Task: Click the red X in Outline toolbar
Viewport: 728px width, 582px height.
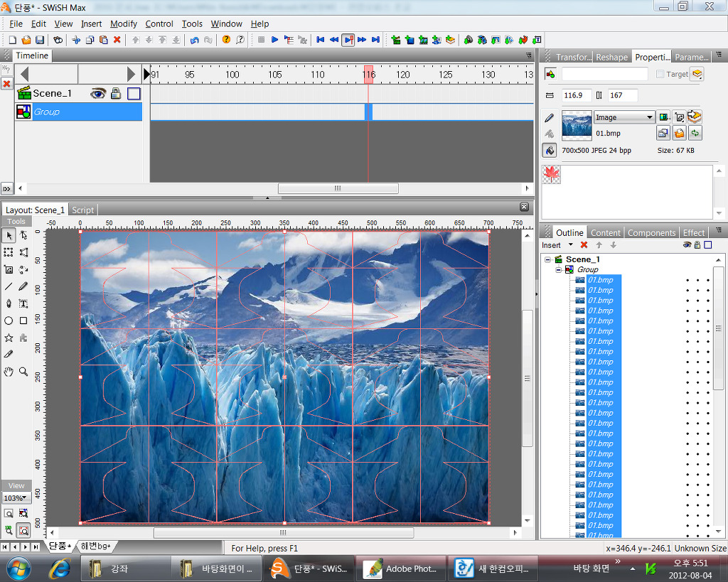Action: pos(584,245)
